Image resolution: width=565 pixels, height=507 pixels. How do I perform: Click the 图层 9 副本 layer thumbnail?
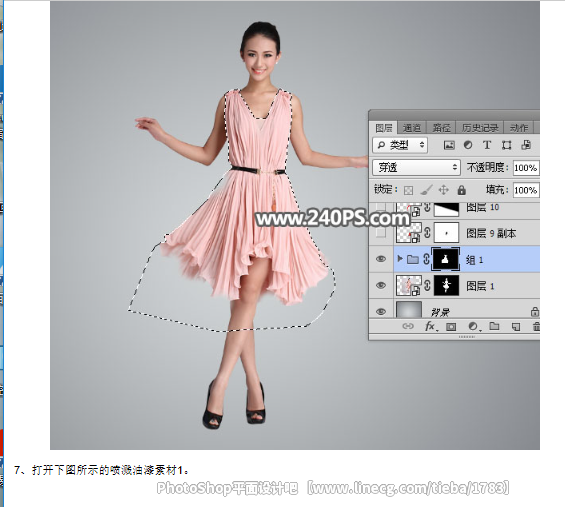(x=409, y=233)
